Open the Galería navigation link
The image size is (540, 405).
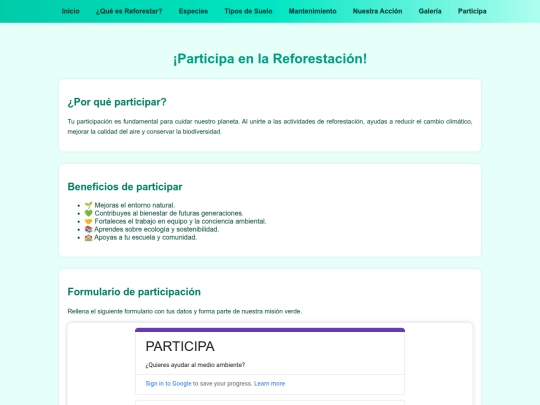click(x=430, y=11)
